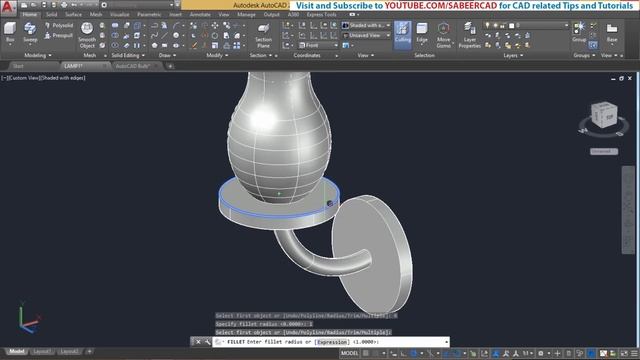Expand the Groups panel
The image size is (640, 360).
click(584, 55)
